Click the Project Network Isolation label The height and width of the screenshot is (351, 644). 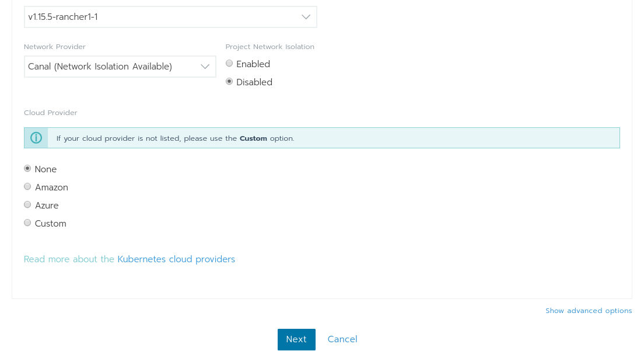pyautogui.click(x=270, y=47)
